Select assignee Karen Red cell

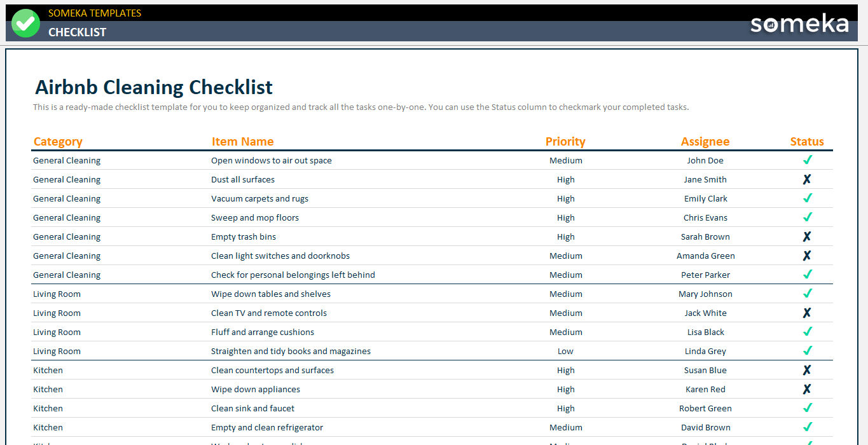point(705,390)
